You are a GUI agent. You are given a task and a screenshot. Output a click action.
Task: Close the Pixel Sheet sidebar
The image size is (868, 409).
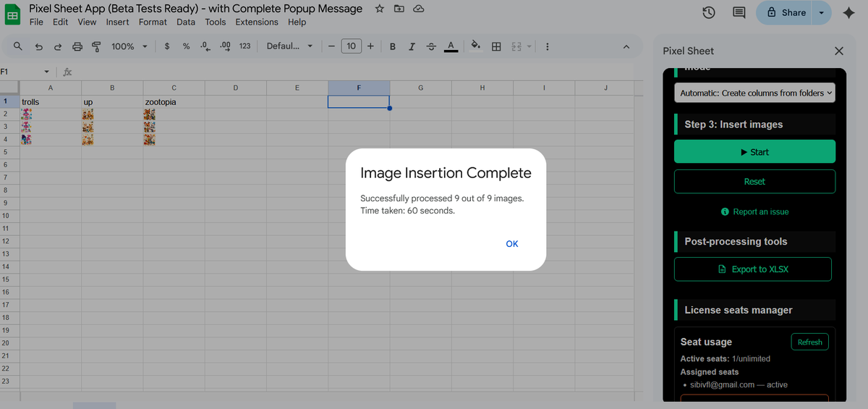pyautogui.click(x=839, y=51)
